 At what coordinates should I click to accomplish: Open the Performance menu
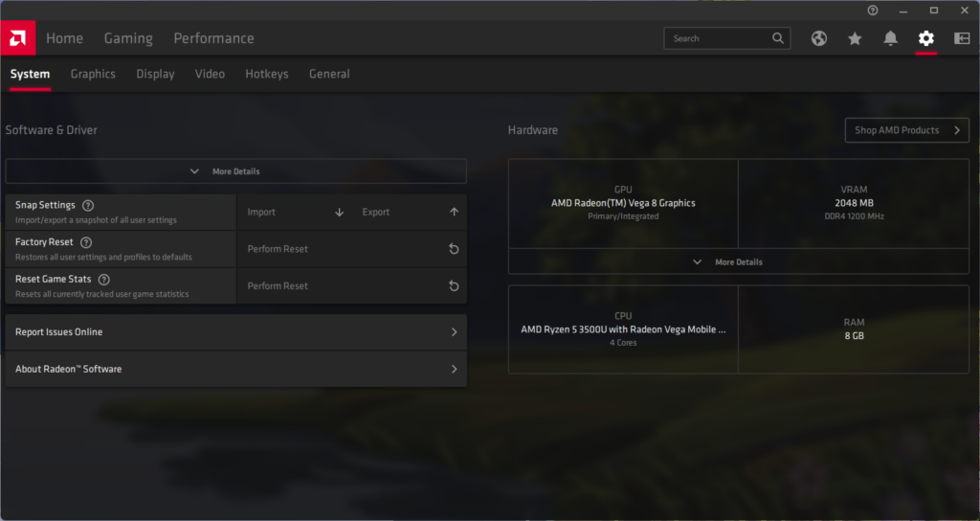(213, 38)
